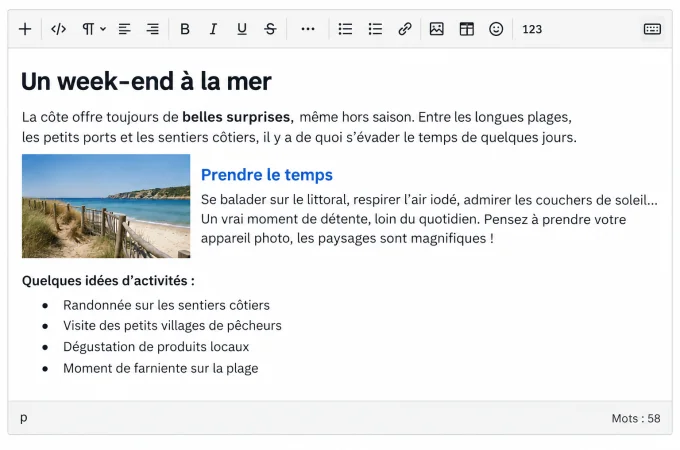
Task: Click the sentence starting appareil photo
Action: (347, 238)
